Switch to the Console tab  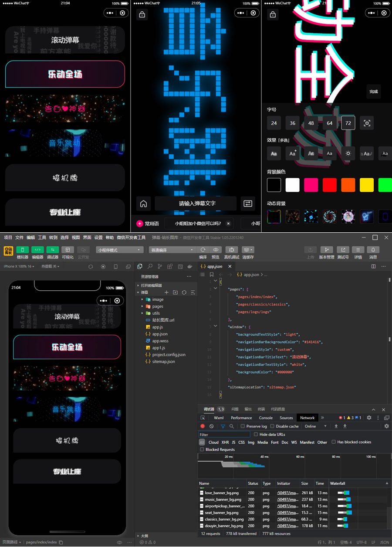click(x=266, y=418)
